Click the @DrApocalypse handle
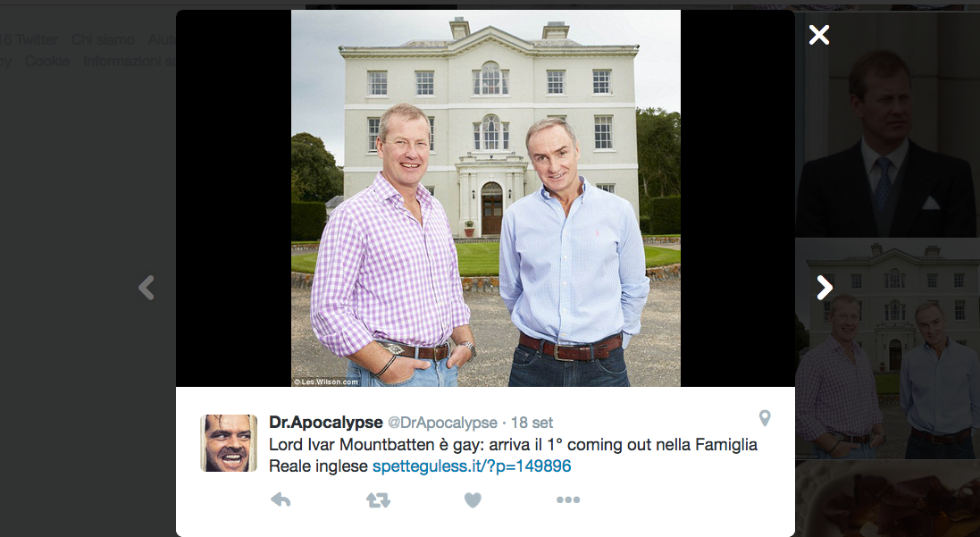Image resolution: width=980 pixels, height=537 pixels. tap(442, 424)
